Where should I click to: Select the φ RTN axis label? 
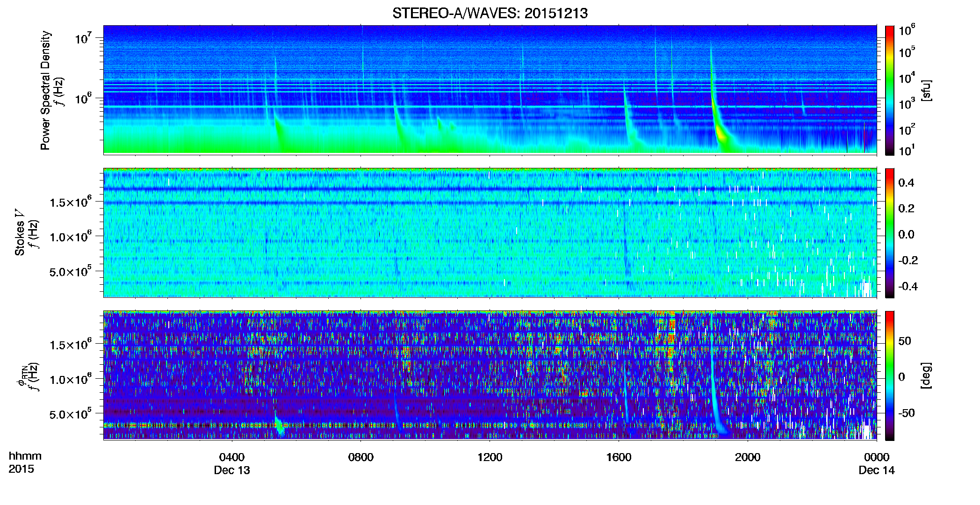click(x=22, y=376)
